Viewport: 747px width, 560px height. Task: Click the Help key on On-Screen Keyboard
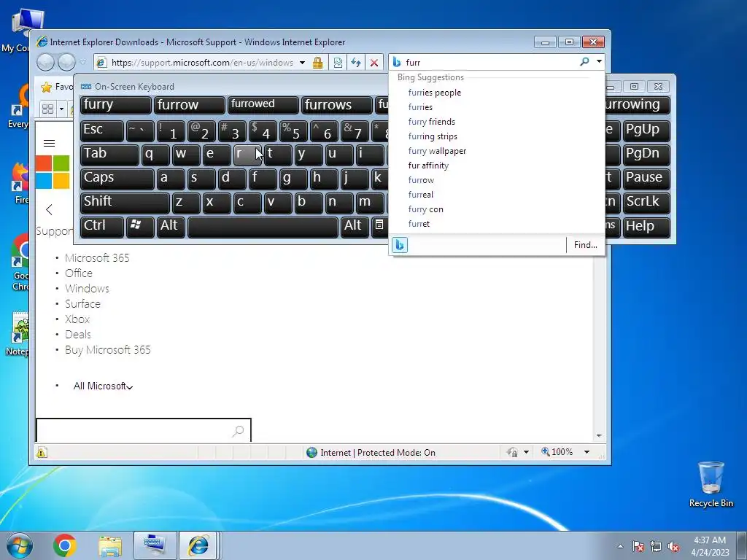click(x=646, y=226)
